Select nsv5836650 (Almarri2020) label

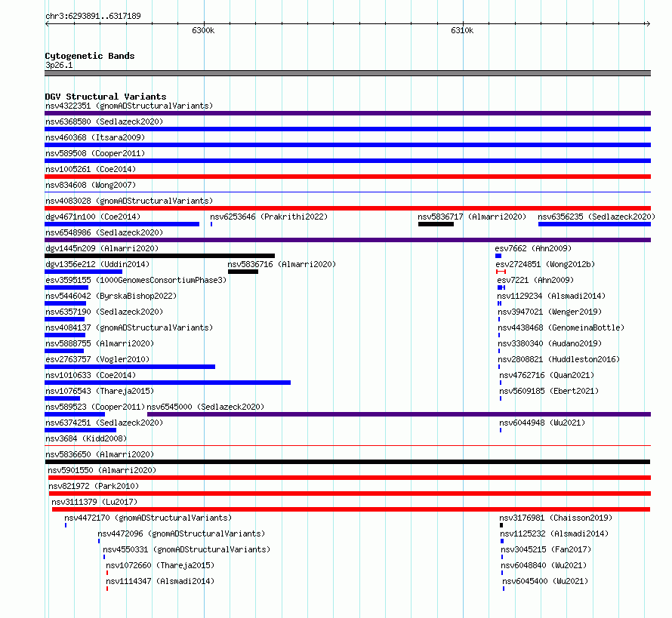tap(100, 454)
